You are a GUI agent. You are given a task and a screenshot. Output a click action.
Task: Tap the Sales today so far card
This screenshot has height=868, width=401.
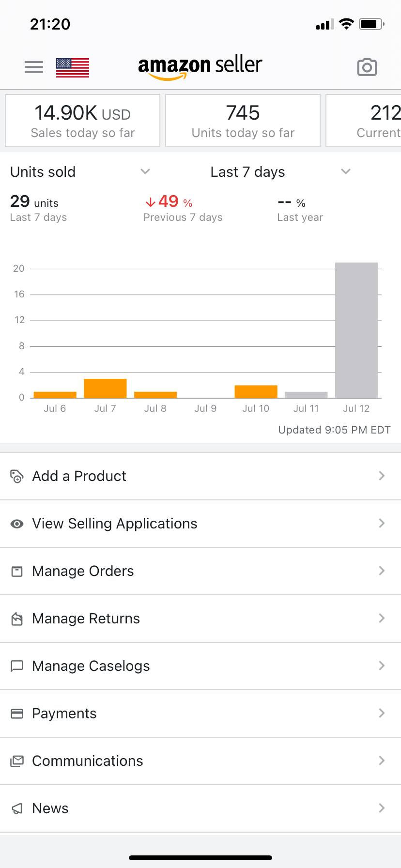83,121
